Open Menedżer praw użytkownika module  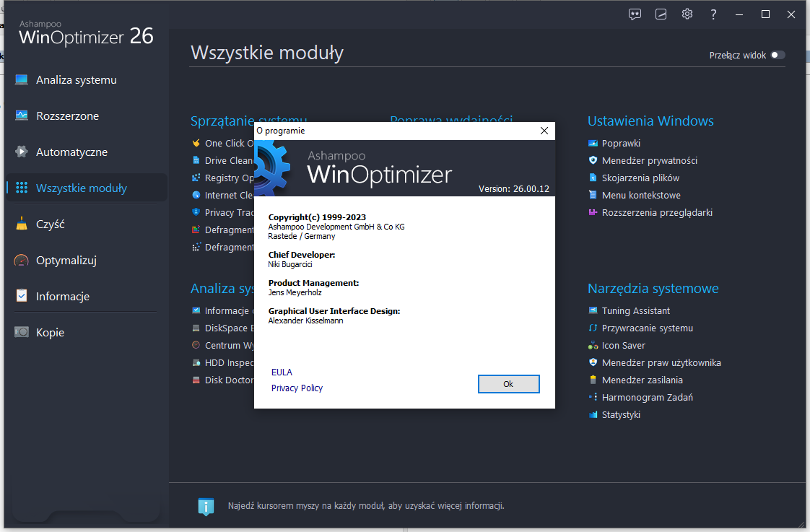point(661,363)
